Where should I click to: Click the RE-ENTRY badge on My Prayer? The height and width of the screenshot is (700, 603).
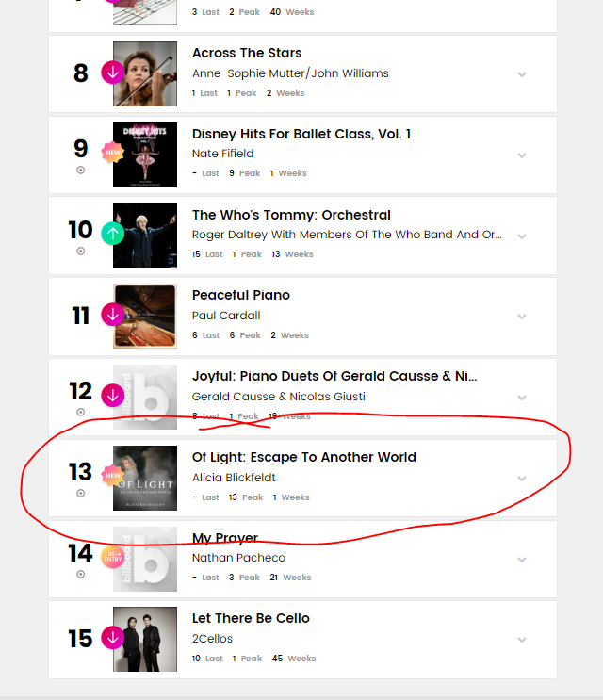coord(112,557)
